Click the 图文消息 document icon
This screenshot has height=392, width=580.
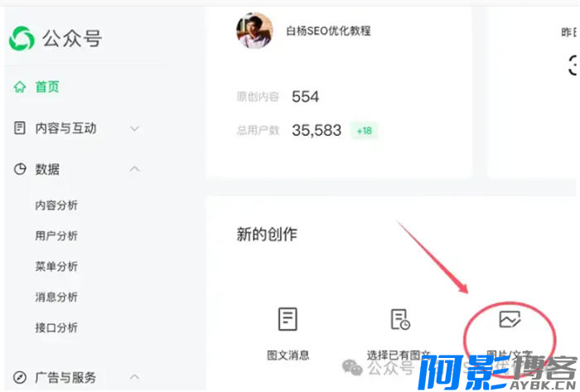tap(288, 319)
